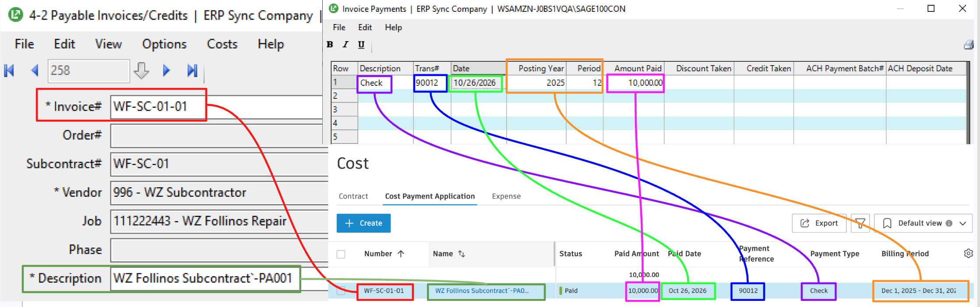Click the empty Order# field

pyautogui.click(x=219, y=136)
